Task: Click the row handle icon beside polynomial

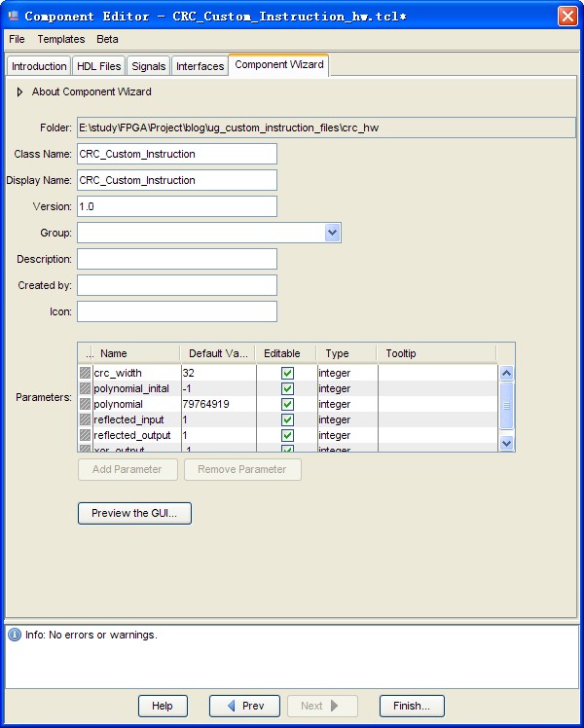Action: click(x=86, y=404)
